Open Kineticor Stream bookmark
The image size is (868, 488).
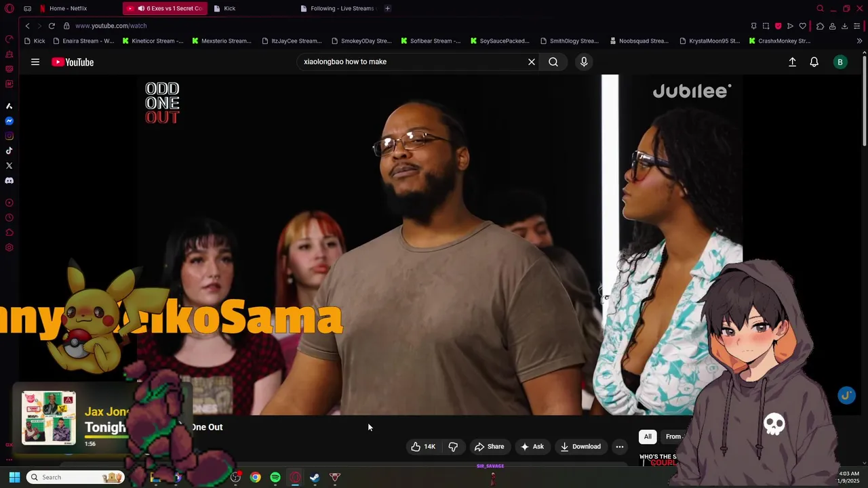153,41
